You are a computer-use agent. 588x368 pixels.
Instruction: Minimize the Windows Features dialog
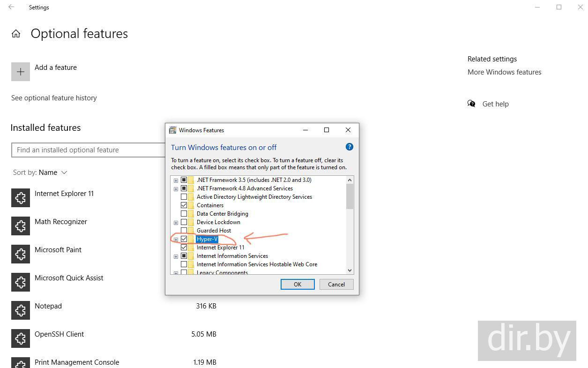coord(305,130)
